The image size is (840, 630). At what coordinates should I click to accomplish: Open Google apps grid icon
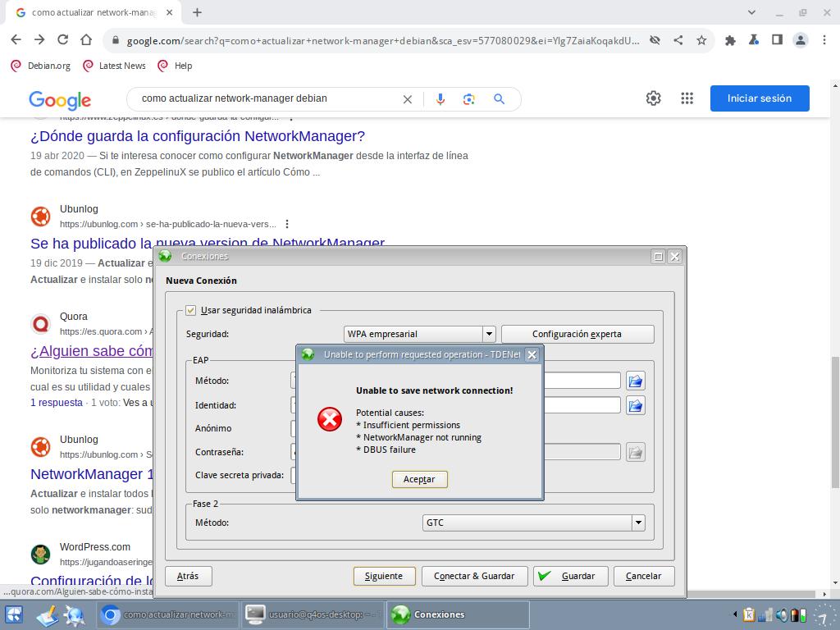click(687, 98)
